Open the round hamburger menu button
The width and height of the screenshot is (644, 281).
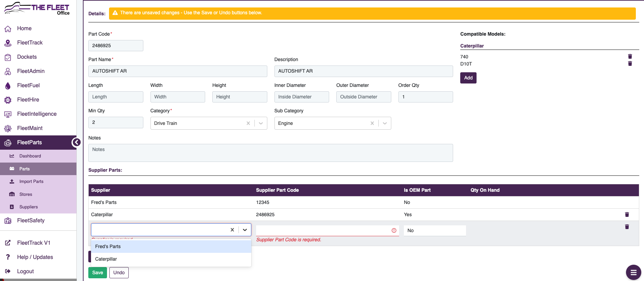pos(633,272)
